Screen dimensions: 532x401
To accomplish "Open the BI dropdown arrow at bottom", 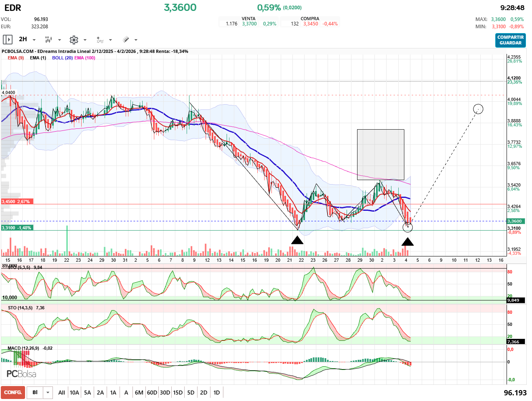I will (x=48, y=393).
